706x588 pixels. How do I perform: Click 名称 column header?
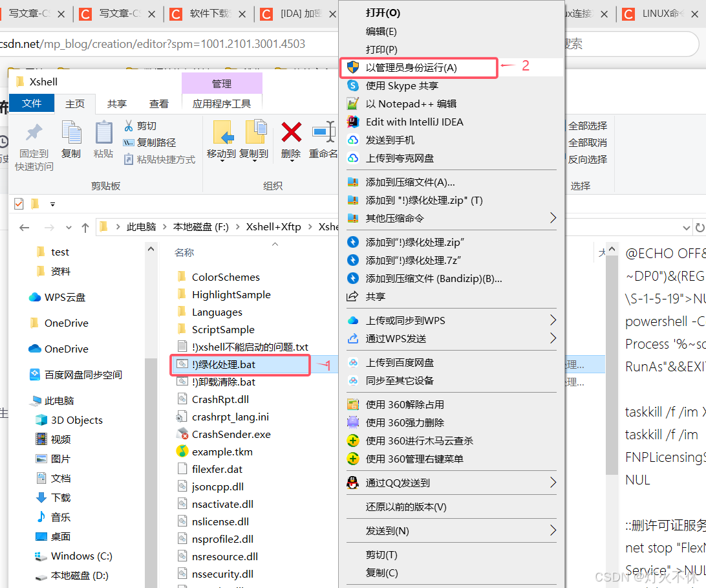pyautogui.click(x=184, y=252)
